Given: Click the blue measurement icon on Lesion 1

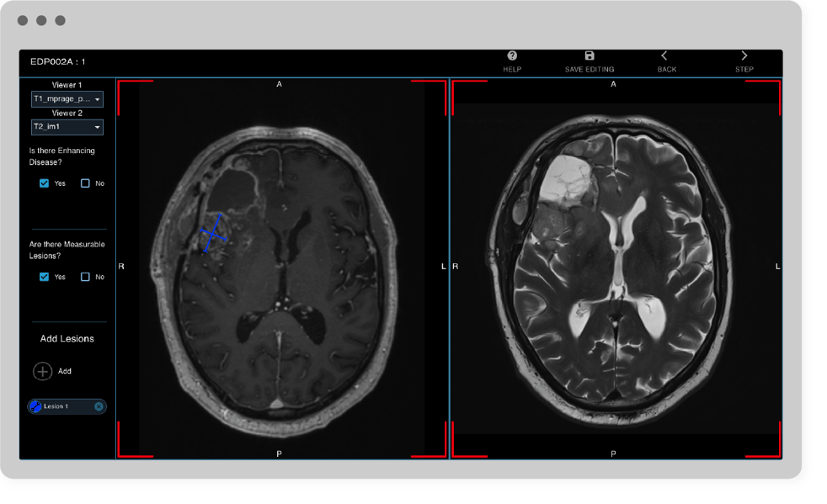Looking at the screenshot, I should pos(35,406).
